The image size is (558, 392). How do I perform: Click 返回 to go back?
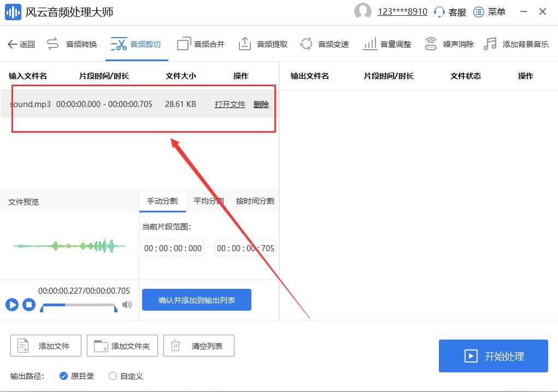(21, 44)
